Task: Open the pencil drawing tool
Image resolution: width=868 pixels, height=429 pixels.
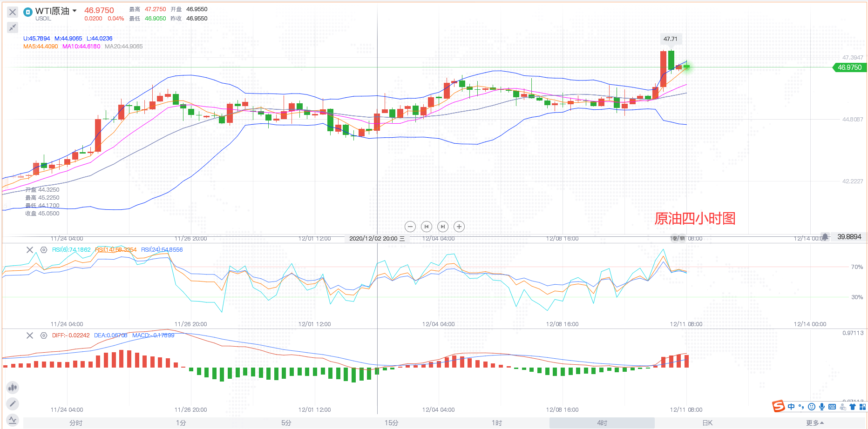Action: coord(13,404)
